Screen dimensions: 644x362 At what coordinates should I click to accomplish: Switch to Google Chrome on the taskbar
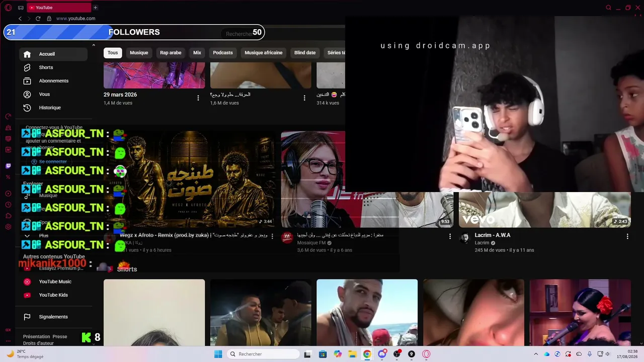click(367, 354)
